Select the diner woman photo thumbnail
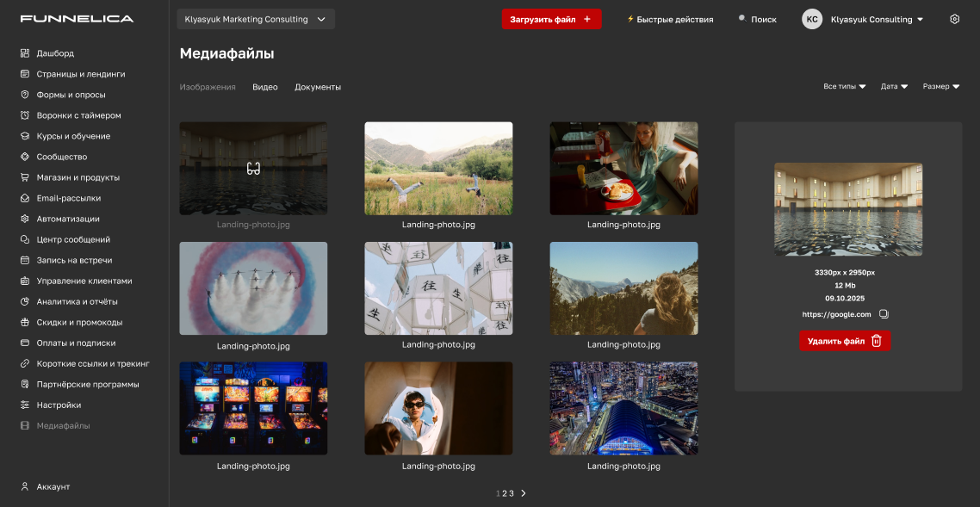Image resolution: width=980 pixels, height=507 pixels. tap(623, 169)
